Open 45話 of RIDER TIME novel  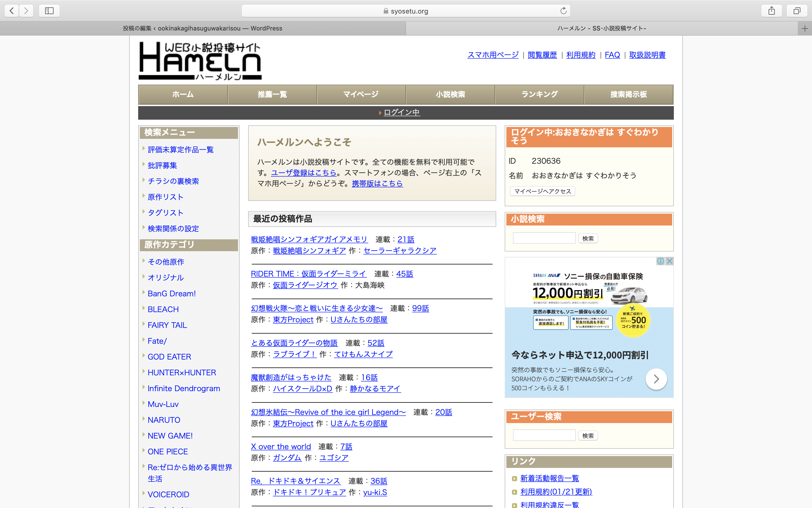pyautogui.click(x=404, y=274)
